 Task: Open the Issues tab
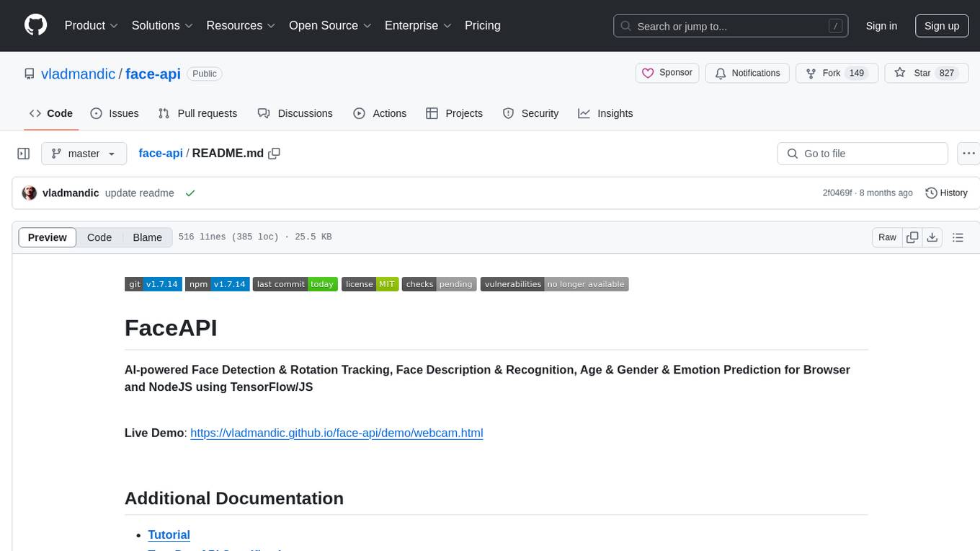[115, 113]
